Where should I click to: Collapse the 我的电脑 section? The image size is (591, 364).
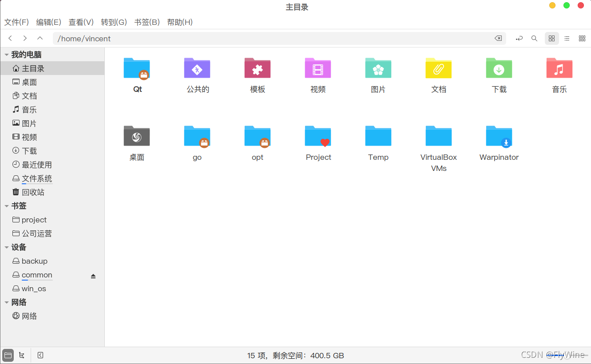7,55
